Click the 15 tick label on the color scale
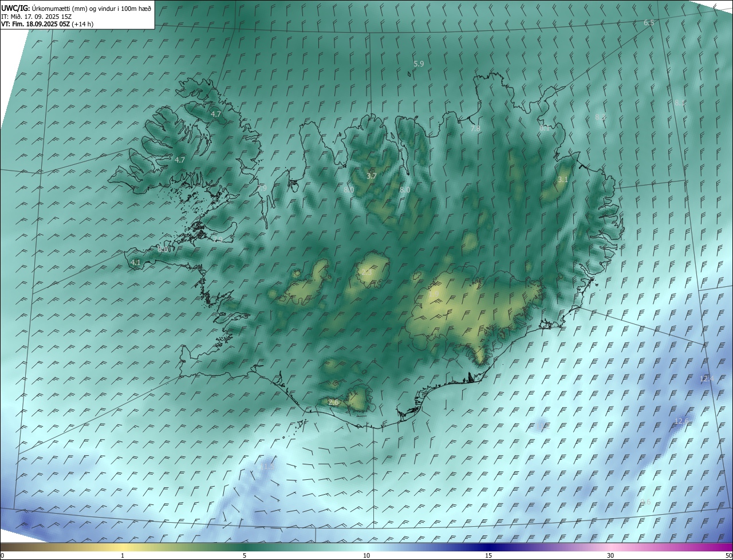The image size is (733, 560). pyautogui.click(x=488, y=555)
